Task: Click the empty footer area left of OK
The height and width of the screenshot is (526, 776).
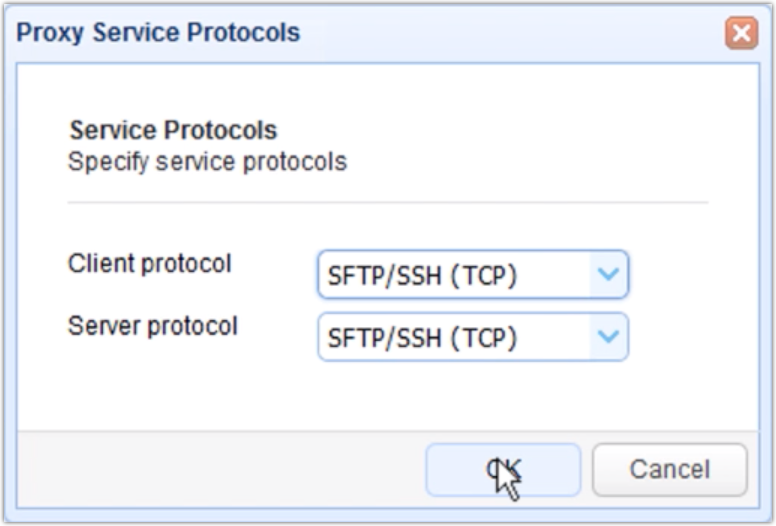Action: [x=220, y=470]
